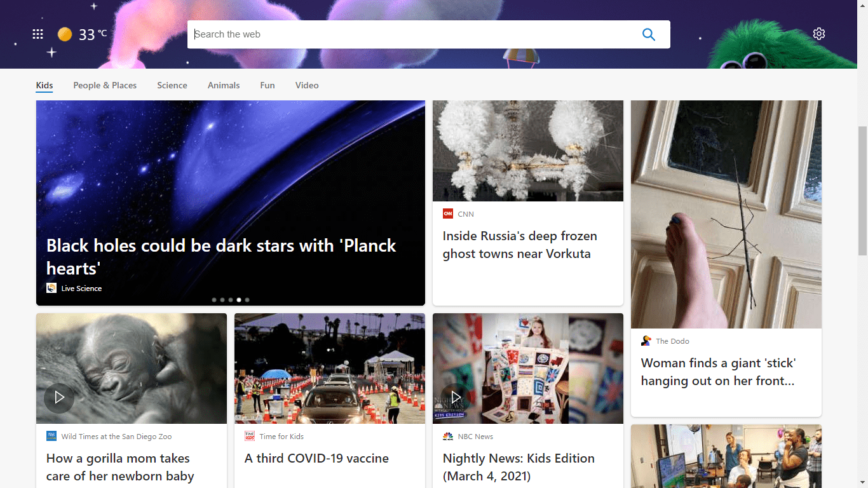Select the Video category
868x488 pixels.
point(307,85)
